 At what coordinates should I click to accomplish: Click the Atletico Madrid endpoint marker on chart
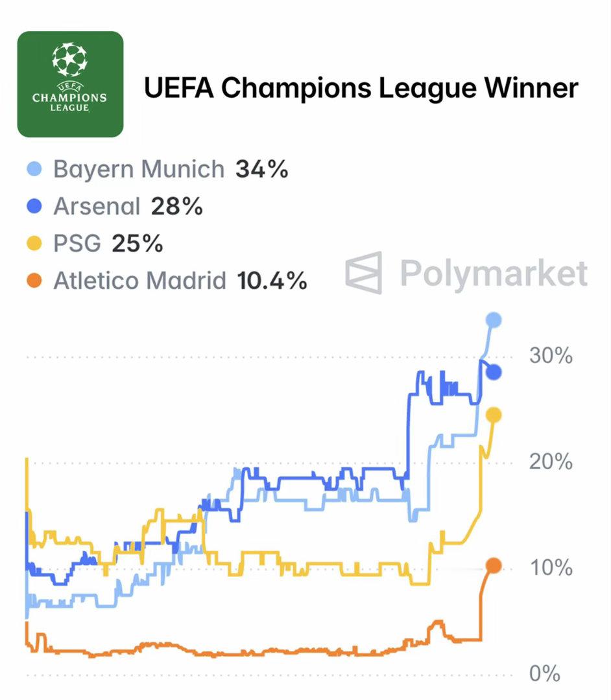tap(494, 566)
